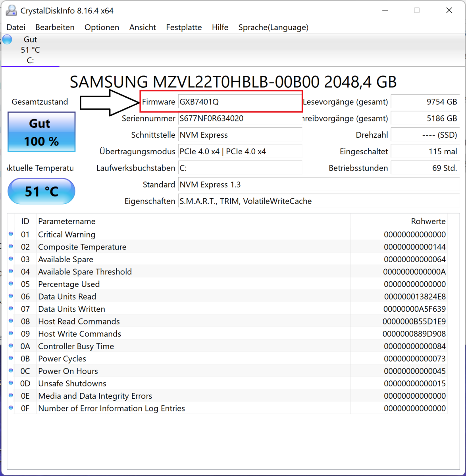This screenshot has width=466, height=476.
Task: Select the Unsafe Shutdowns row
Action: point(227,384)
